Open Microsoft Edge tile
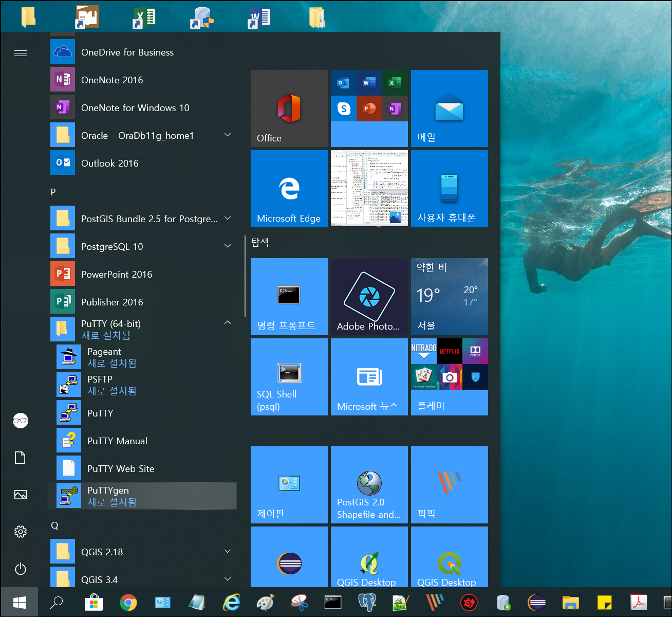Viewport: 672px width, 617px height. (x=289, y=189)
